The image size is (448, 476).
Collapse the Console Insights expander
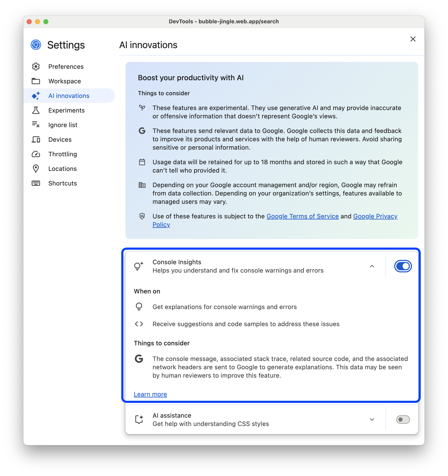372,266
